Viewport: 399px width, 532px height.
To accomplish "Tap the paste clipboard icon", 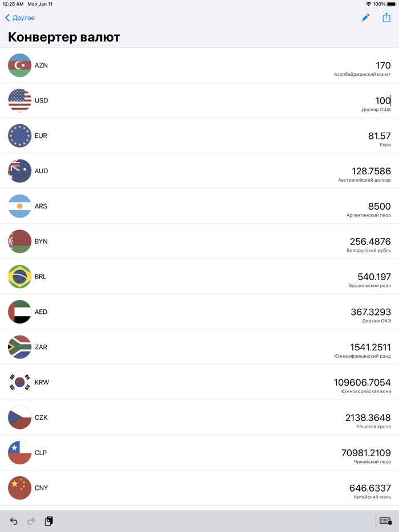I will [49, 521].
